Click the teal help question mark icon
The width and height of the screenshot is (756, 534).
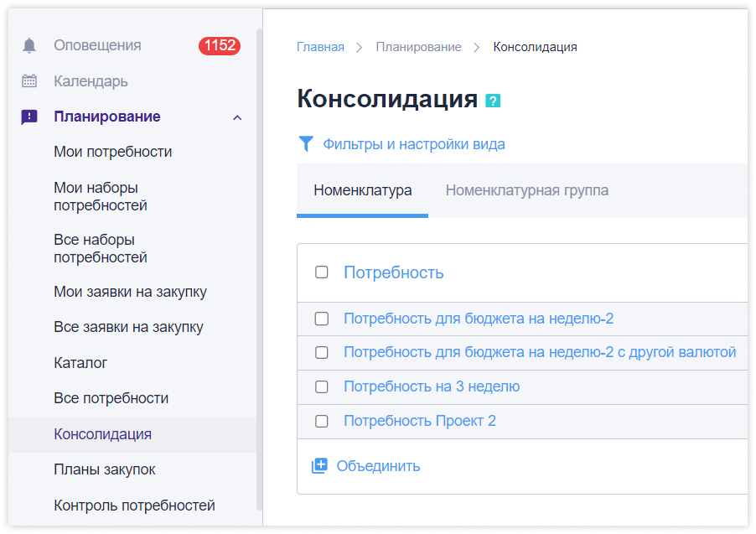[x=493, y=101]
